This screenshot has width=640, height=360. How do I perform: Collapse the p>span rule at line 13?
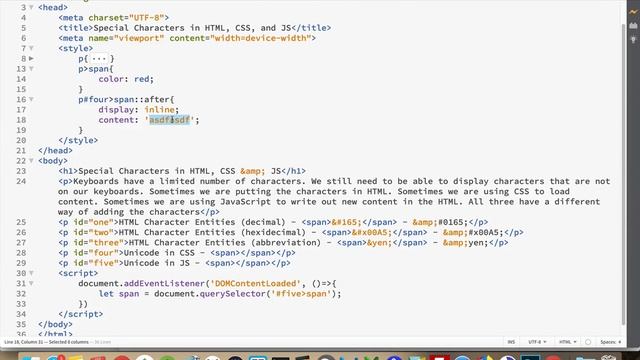[31, 69]
